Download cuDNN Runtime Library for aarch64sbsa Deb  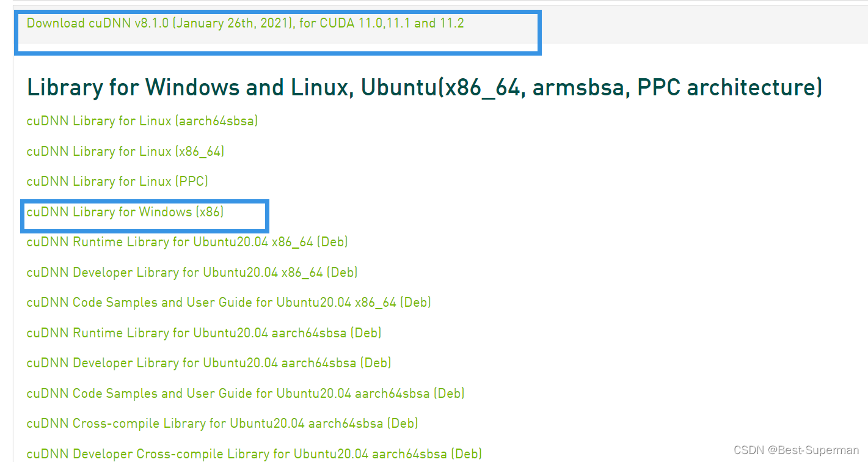pos(203,333)
